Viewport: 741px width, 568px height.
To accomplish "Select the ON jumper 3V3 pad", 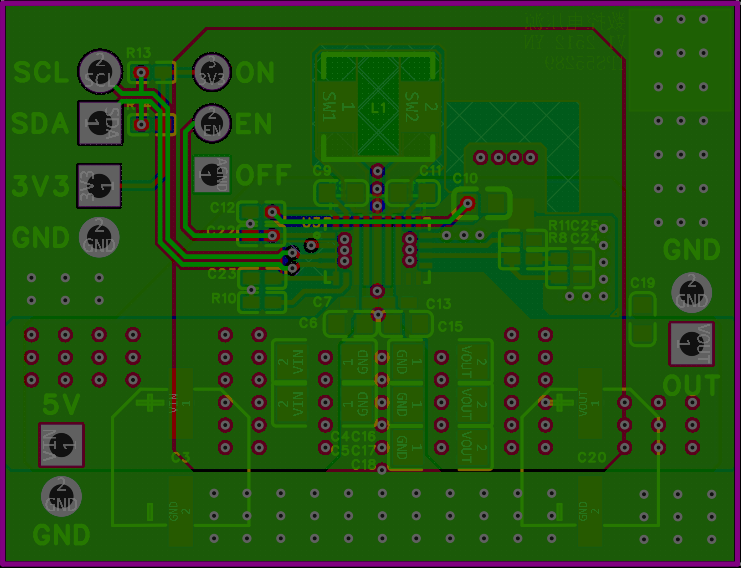I will coord(212,72).
